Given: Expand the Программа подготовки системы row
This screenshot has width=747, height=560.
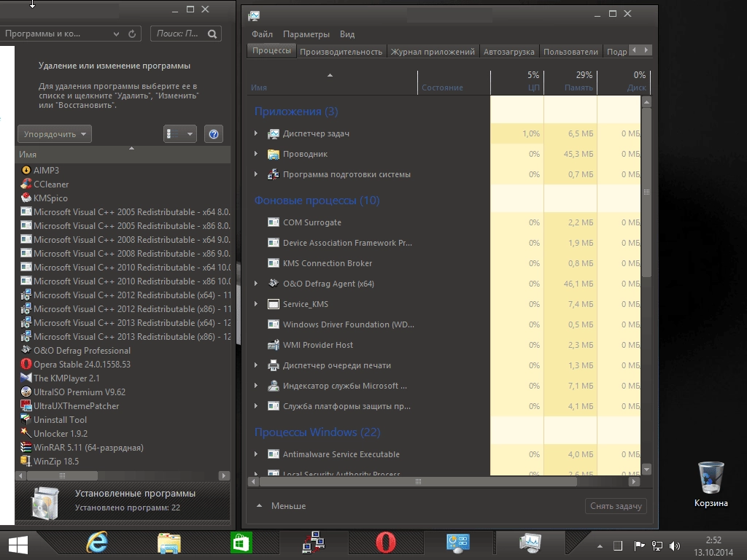Looking at the screenshot, I should pos(256,174).
